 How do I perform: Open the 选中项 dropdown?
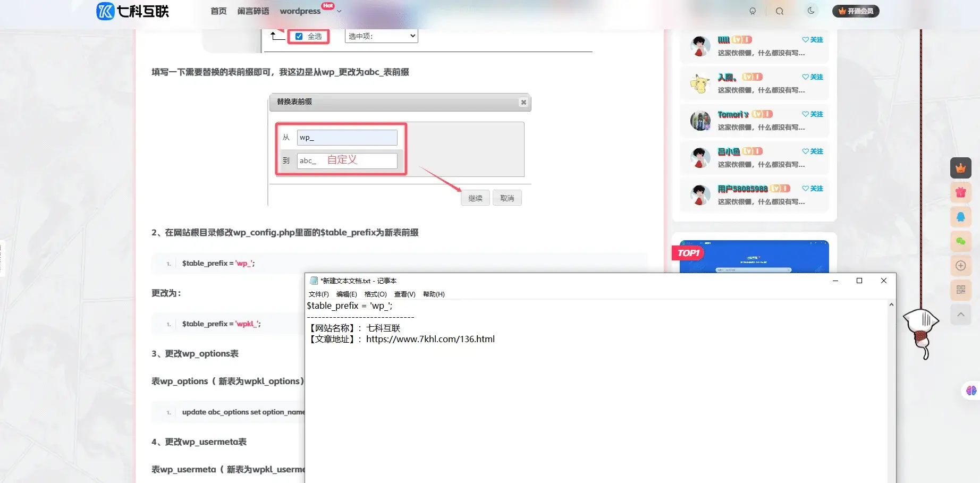tap(381, 36)
